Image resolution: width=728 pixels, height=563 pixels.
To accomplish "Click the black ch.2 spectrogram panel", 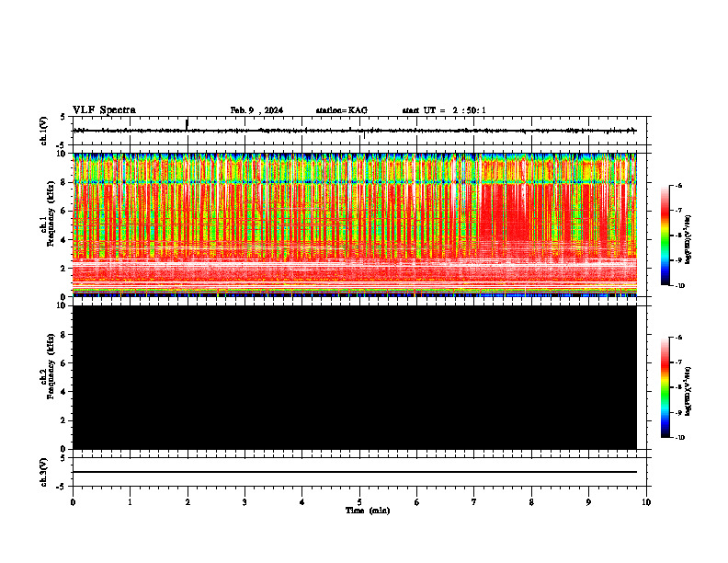I will [x=354, y=377].
